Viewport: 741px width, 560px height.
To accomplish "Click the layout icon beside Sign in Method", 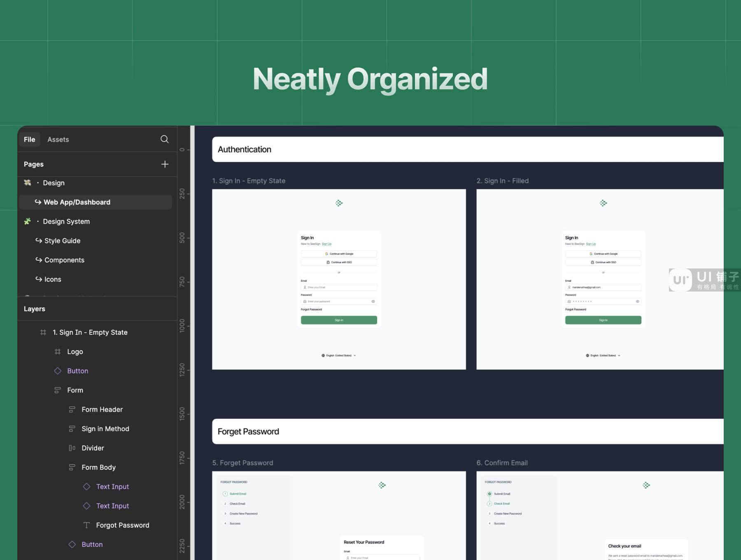I will [72, 429].
